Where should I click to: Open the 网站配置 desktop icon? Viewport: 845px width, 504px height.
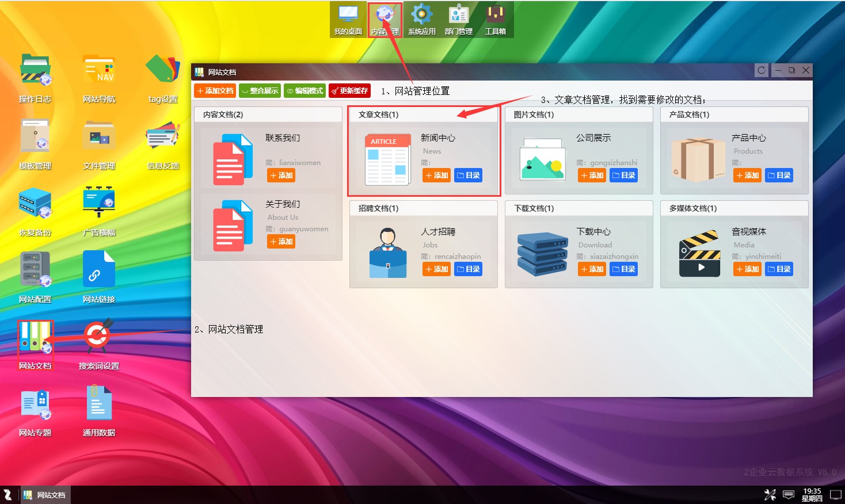pyautogui.click(x=35, y=278)
